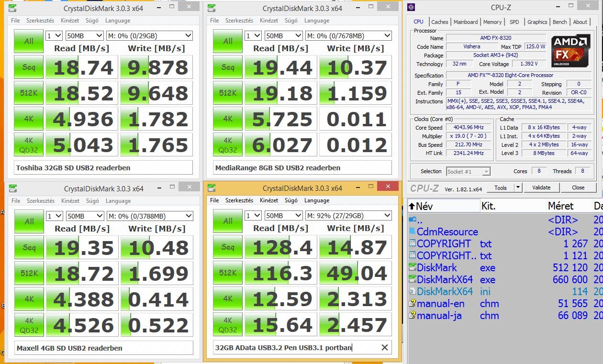Click the 'Toshiba 32GB SD USB2 readerben' comment field
Viewport: 603px width, 364px height.
[103, 167]
